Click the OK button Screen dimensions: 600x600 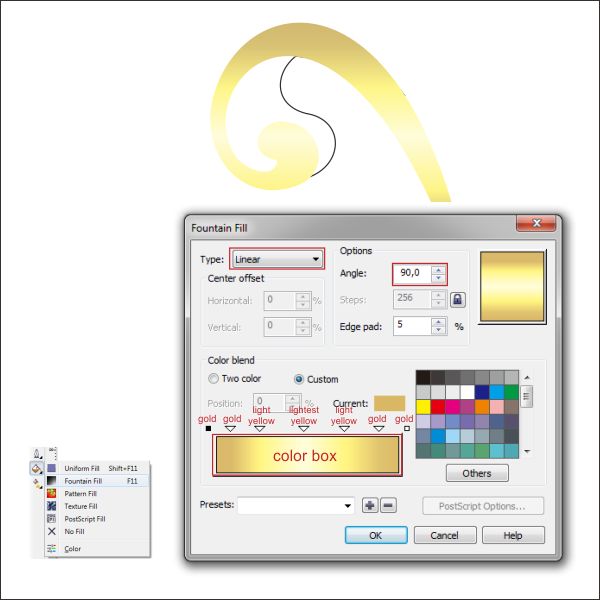[375, 535]
